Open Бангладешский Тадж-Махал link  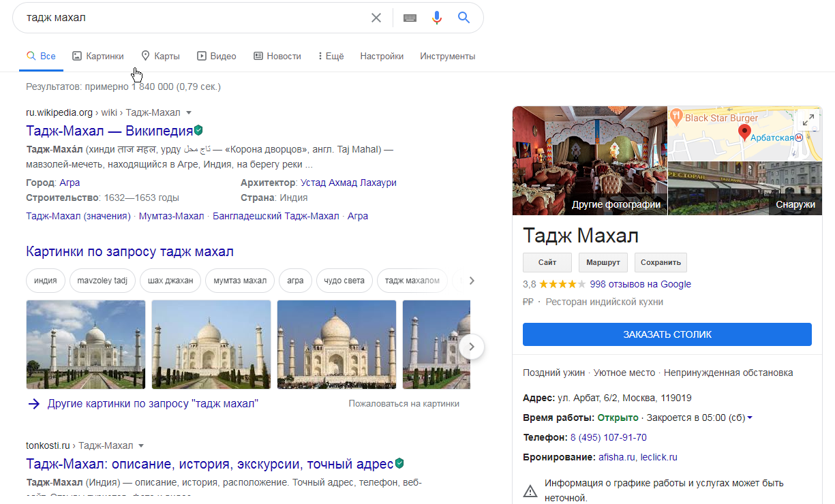[x=275, y=216]
